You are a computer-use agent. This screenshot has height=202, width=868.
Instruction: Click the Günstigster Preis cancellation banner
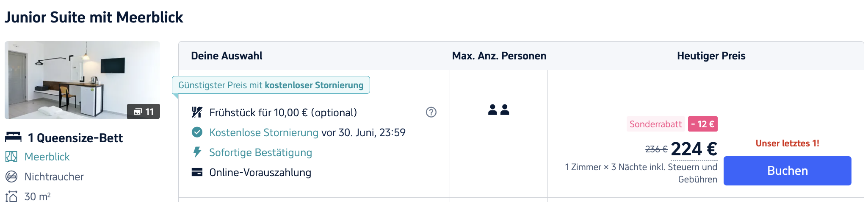click(x=271, y=85)
